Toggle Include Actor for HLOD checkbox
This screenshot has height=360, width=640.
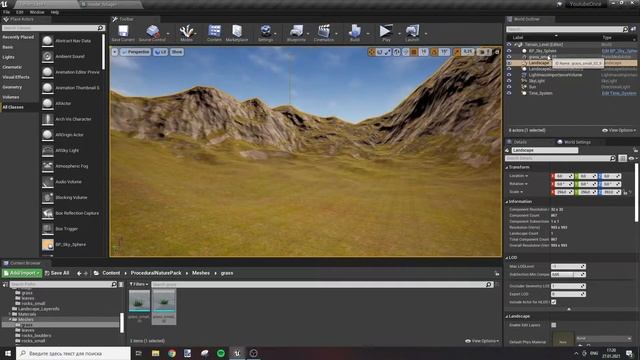click(553, 302)
